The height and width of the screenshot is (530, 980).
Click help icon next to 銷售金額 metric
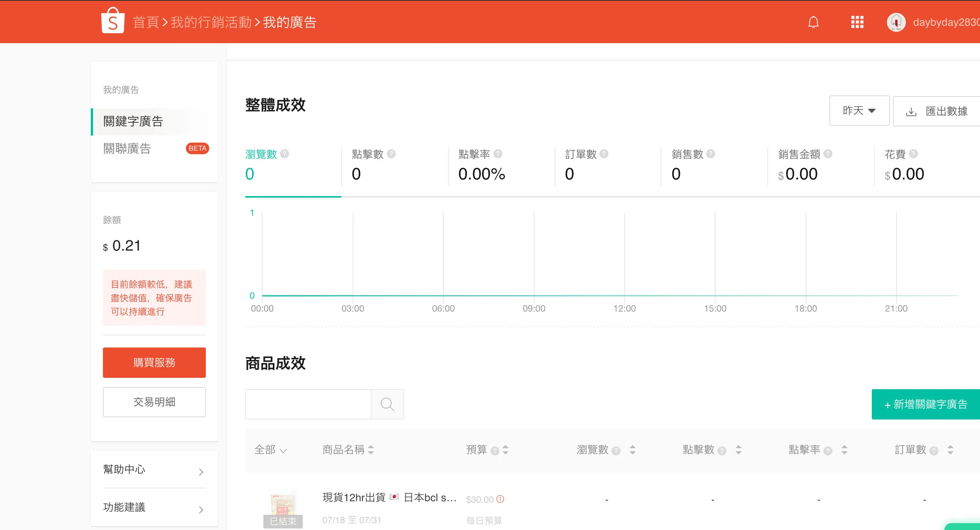828,154
